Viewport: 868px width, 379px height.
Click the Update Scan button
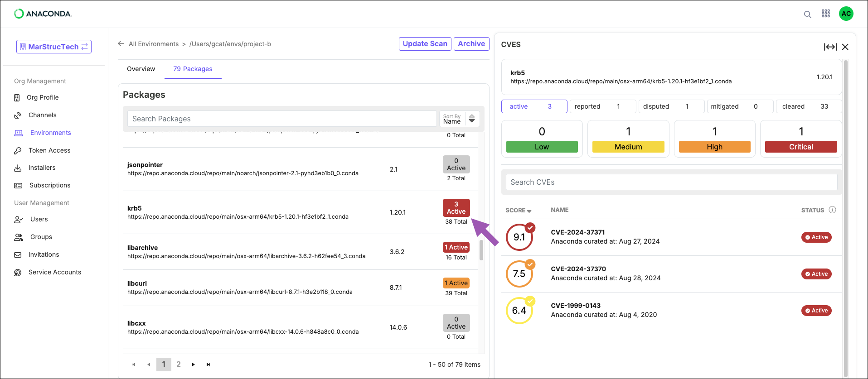[425, 43]
